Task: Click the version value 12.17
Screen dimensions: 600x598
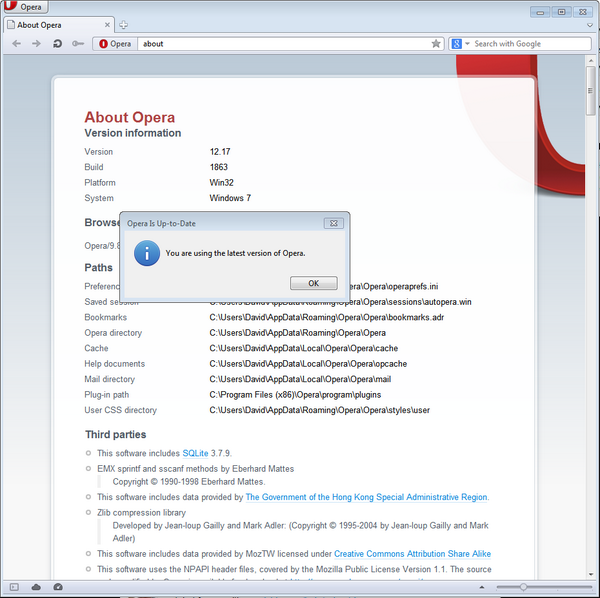Action: 220,152
